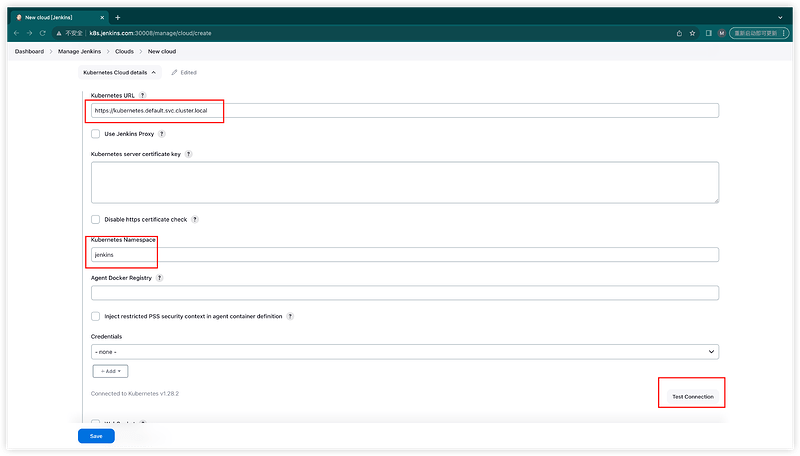This screenshot has height=456, width=800.
Task: Open the Credentials dropdown
Action: 405,352
